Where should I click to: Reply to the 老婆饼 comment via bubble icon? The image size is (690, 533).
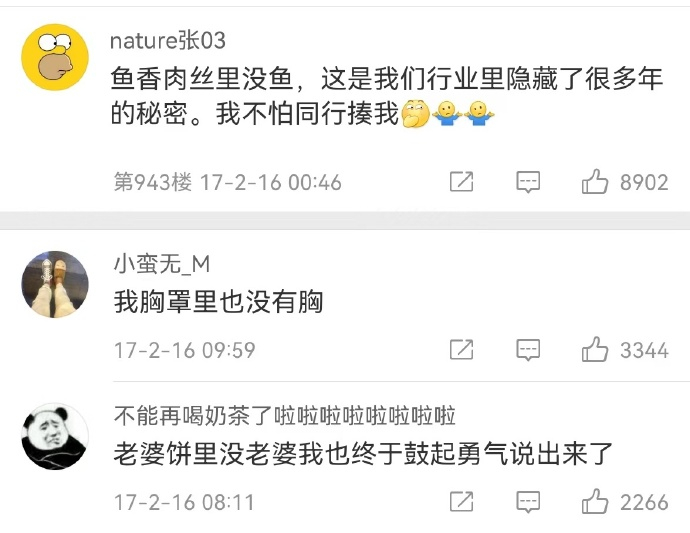click(x=528, y=502)
